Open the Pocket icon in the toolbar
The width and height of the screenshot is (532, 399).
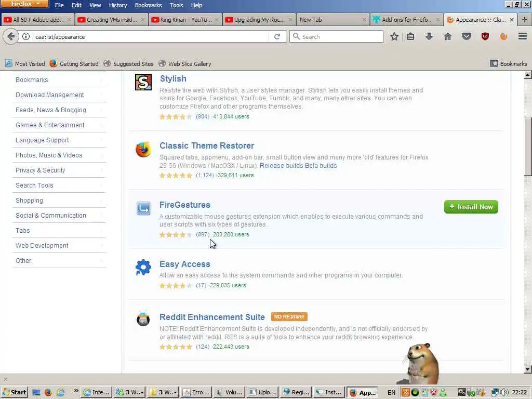(x=467, y=37)
